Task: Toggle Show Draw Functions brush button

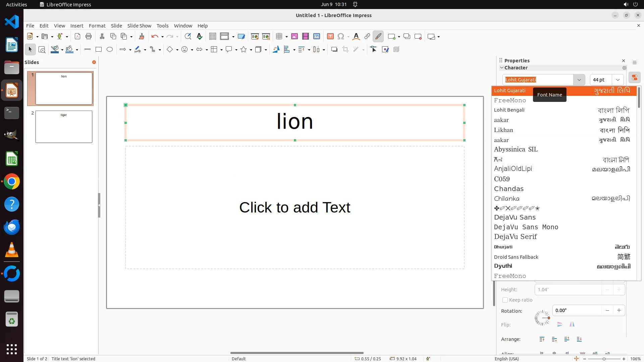Action: pyautogui.click(x=378, y=37)
